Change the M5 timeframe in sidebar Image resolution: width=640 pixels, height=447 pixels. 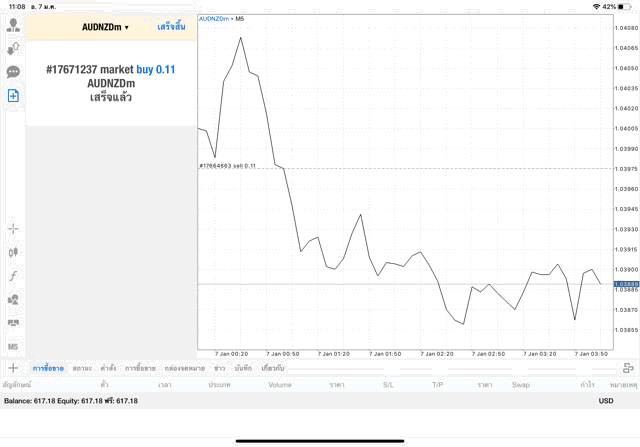[13, 346]
